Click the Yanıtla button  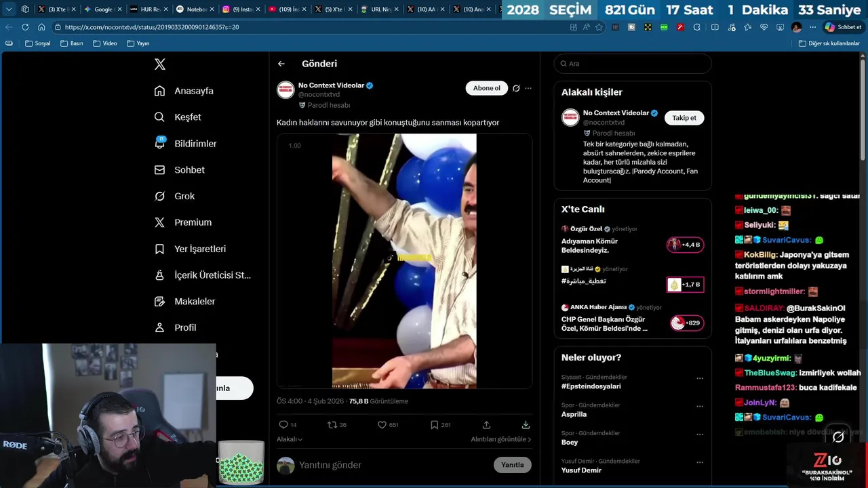coord(512,465)
